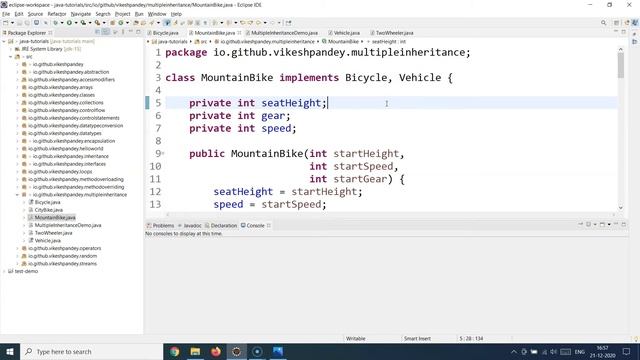640x360 pixels.
Task: Collapse the src folder node
Action: [11, 57]
